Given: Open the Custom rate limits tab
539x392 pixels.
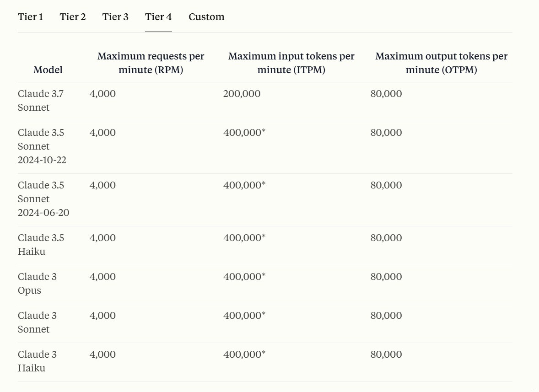Looking at the screenshot, I should [206, 17].
